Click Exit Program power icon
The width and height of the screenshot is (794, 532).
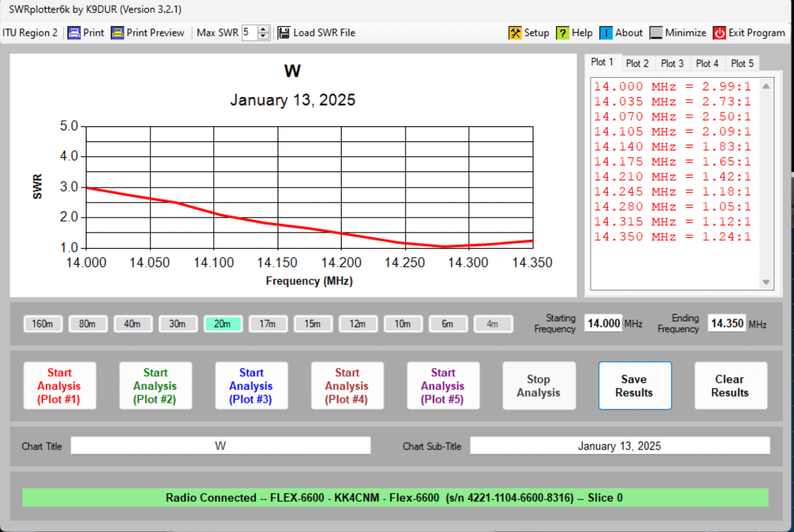[719, 33]
